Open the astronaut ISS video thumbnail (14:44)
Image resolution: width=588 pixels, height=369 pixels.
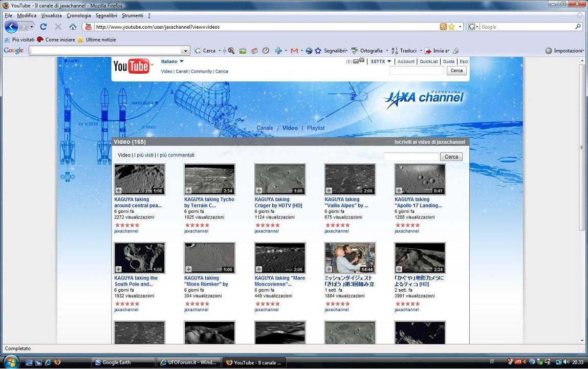350,258
